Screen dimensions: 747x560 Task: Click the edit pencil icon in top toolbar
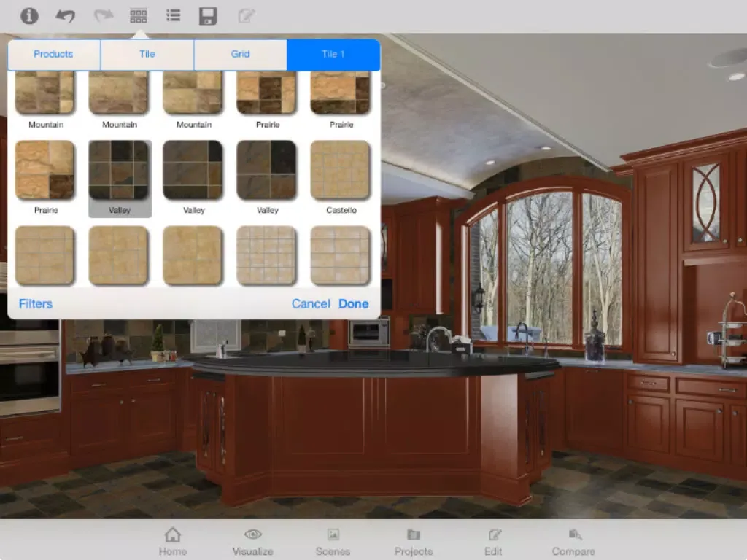247,16
